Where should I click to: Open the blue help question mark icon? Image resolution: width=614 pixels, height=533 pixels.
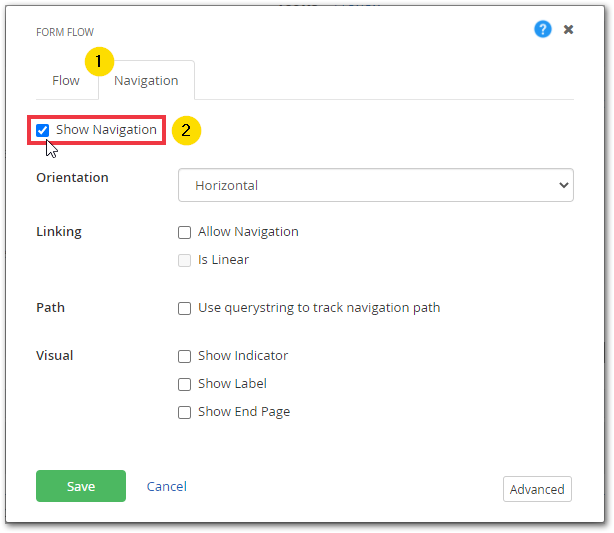[543, 29]
